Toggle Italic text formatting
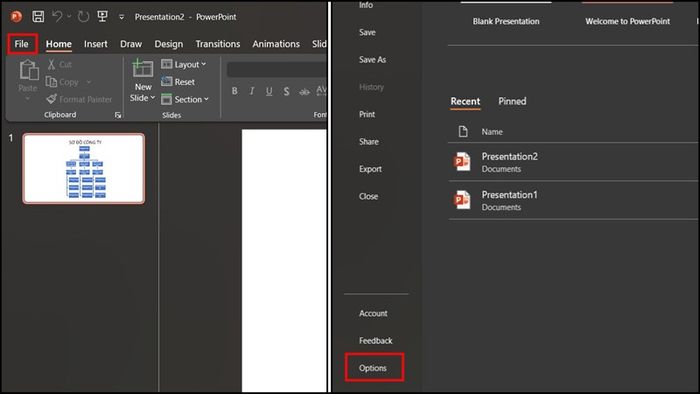 (252, 91)
